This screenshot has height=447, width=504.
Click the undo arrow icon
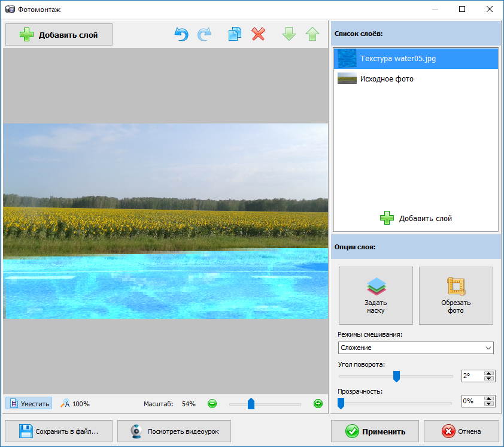point(181,34)
